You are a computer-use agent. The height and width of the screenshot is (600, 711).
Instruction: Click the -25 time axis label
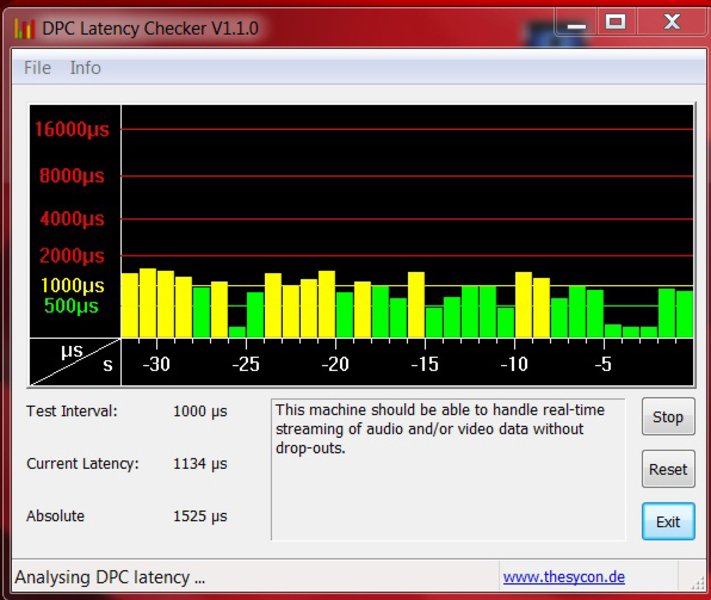pos(245,364)
